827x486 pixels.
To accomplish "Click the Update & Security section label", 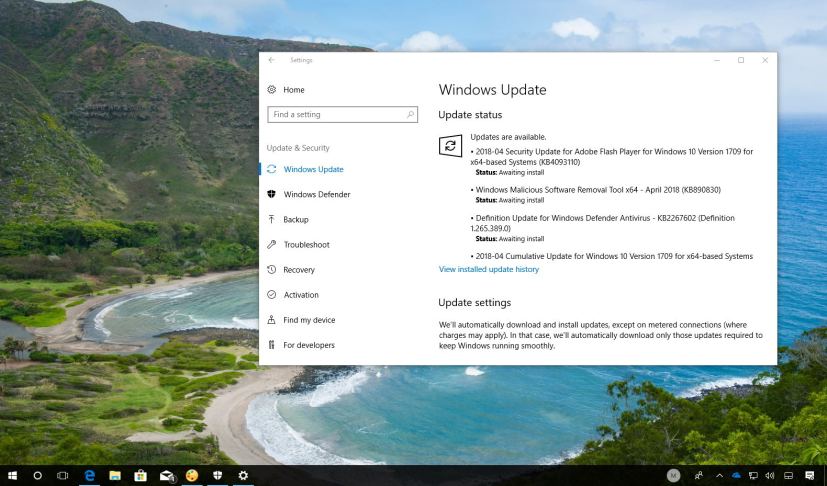I will pyautogui.click(x=298, y=148).
